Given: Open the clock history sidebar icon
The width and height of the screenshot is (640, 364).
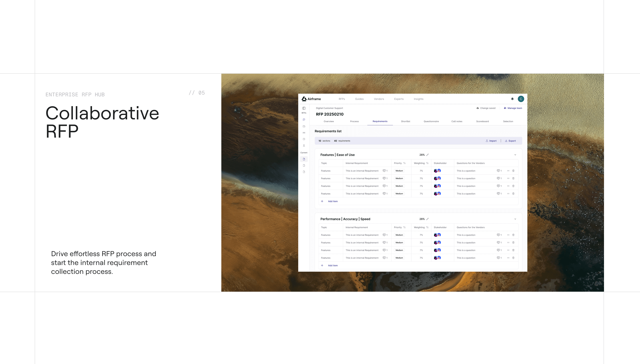Looking at the screenshot, I should [x=304, y=139].
